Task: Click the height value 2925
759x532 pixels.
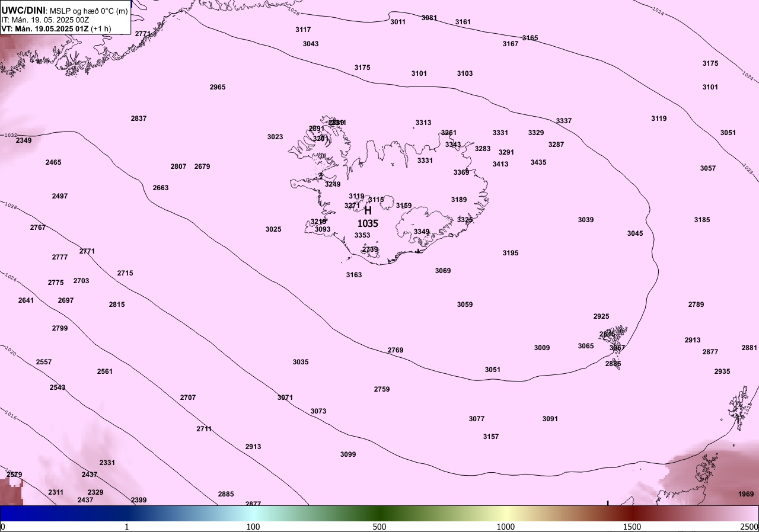Action: click(601, 316)
